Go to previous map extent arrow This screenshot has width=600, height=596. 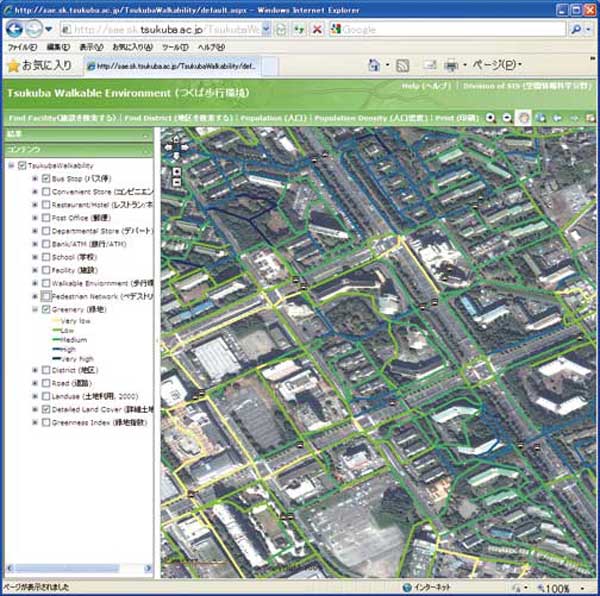(557, 118)
